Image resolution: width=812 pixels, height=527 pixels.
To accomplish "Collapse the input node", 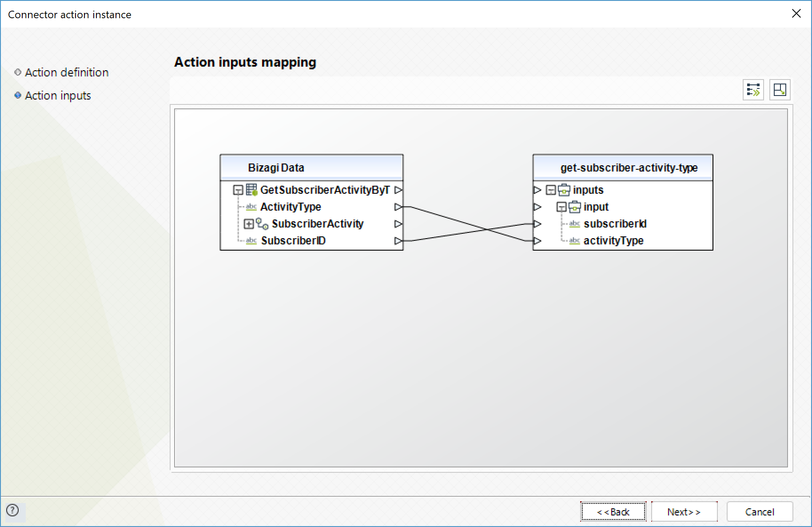I will pos(561,207).
